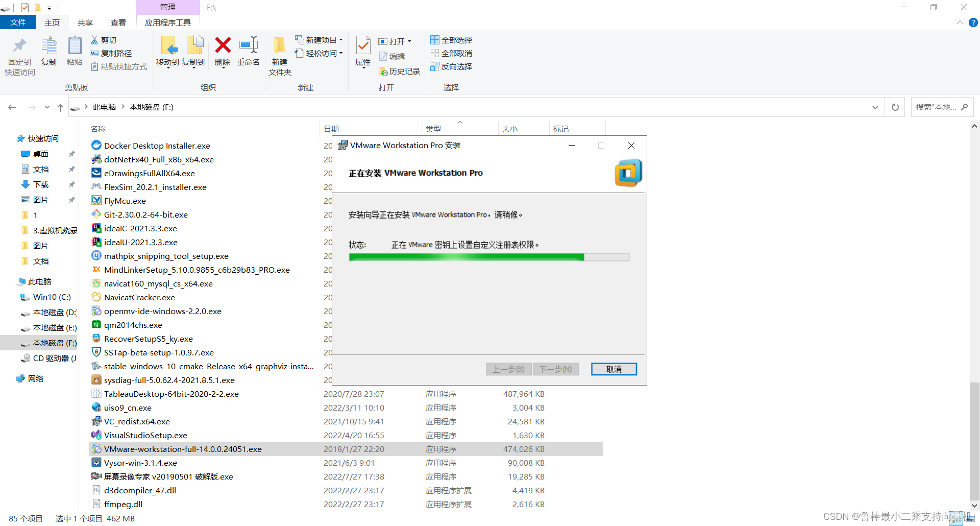This screenshot has width=980, height=526.
Task: Click This PC in address breadcrumb
Action: [x=105, y=107]
